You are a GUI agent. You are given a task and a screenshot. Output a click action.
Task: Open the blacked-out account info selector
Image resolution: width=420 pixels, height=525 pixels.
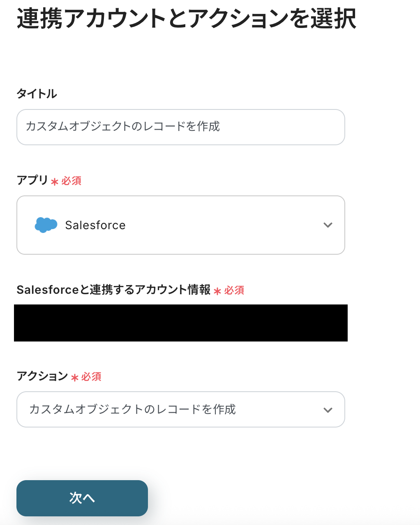coord(180,323)
